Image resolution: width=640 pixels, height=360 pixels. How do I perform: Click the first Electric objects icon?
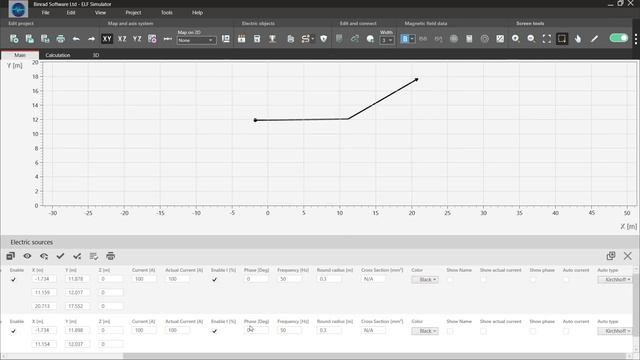point(242,39)
